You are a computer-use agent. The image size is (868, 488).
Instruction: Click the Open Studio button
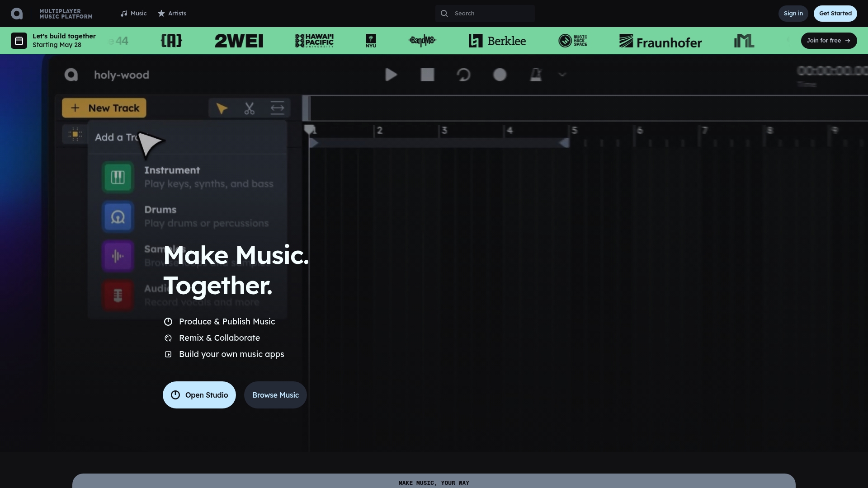tap(199, 395)
